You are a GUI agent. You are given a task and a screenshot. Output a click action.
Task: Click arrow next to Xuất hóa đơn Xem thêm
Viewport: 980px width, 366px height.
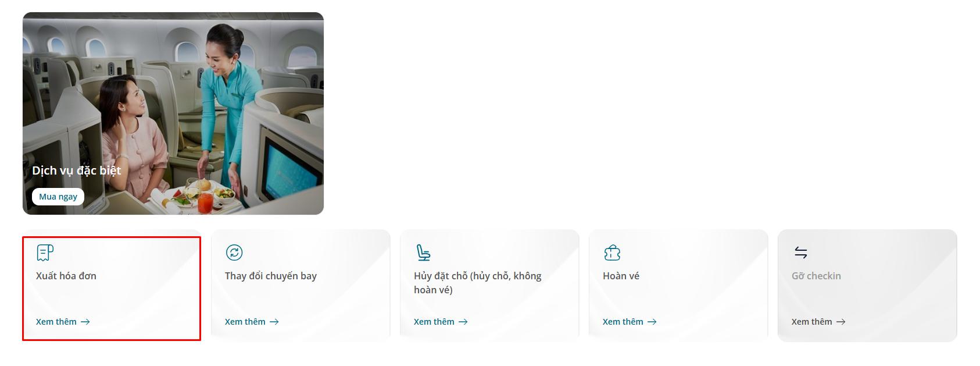[85, 322]
